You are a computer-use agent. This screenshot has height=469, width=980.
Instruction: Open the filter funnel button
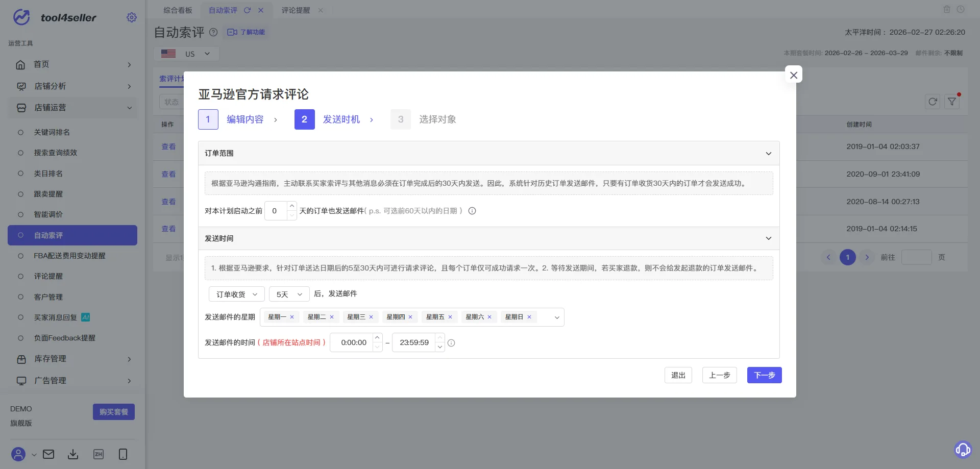(952, 102)
